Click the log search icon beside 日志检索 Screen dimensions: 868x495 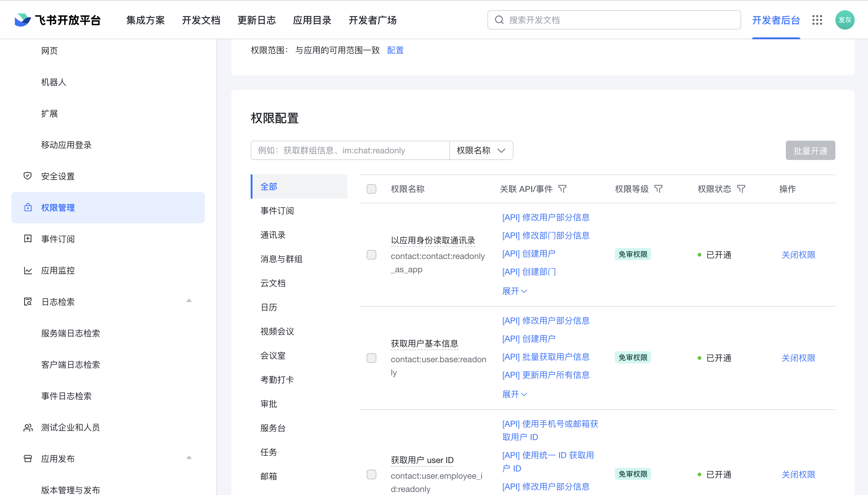pyautogui.click(x=28, y=302)
